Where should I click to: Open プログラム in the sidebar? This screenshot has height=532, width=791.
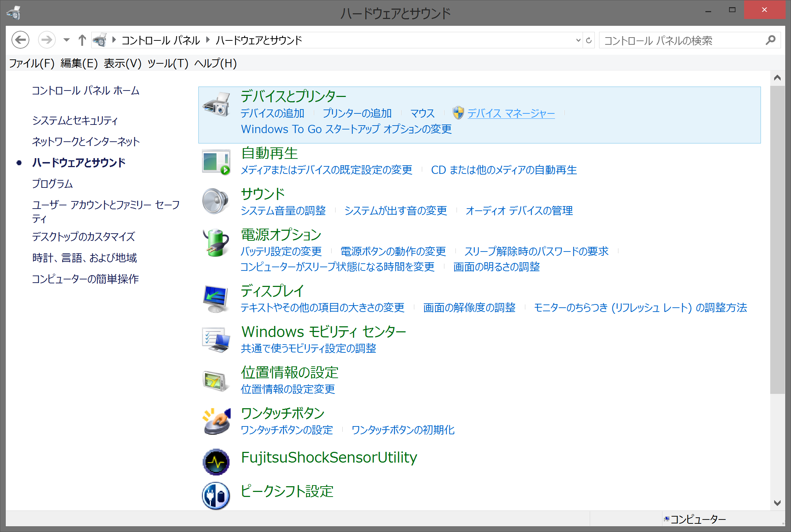click(52, 184)
